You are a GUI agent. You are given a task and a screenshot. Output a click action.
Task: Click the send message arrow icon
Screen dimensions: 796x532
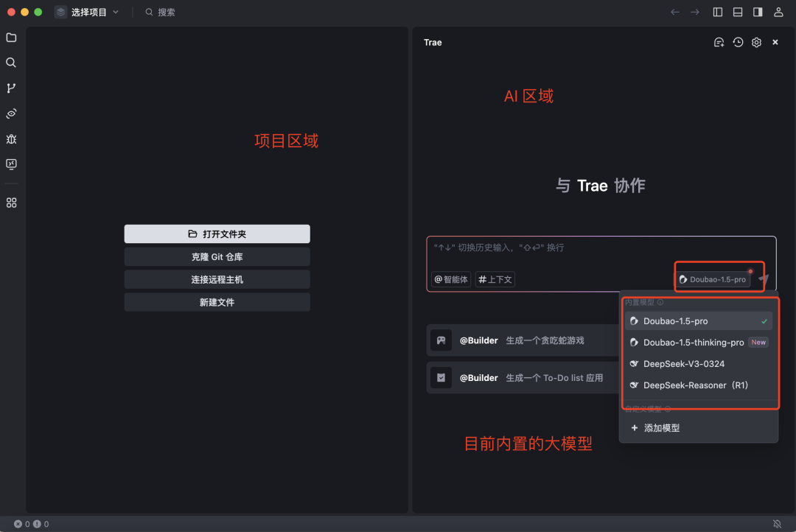pyautogui.click(x=764, y=279)
